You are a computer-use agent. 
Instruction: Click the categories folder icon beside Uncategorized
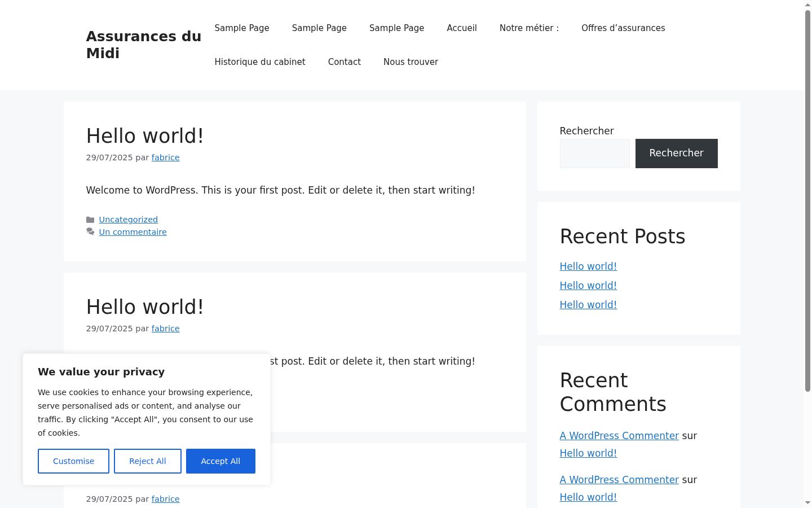coord(90,220)
